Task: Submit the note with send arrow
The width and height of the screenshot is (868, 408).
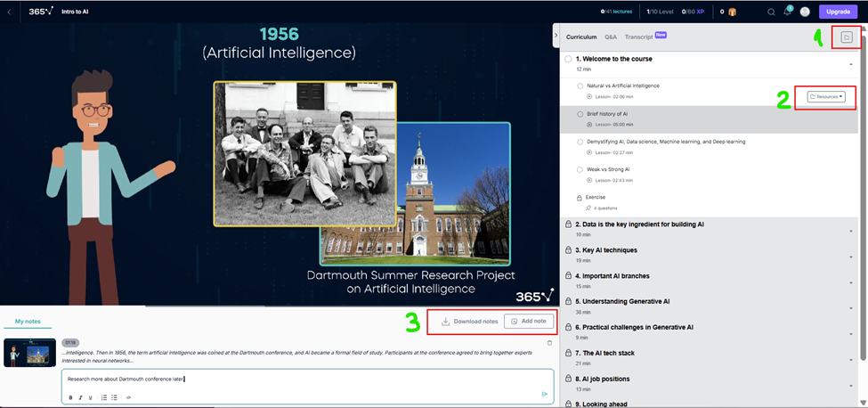Action: point(545,393)
